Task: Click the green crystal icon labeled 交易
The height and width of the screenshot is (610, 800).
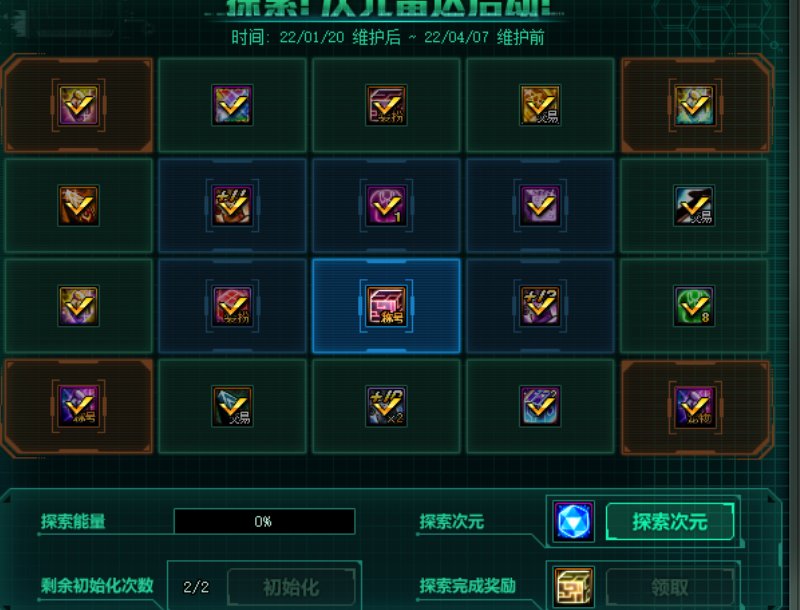Action: (232, 406)
